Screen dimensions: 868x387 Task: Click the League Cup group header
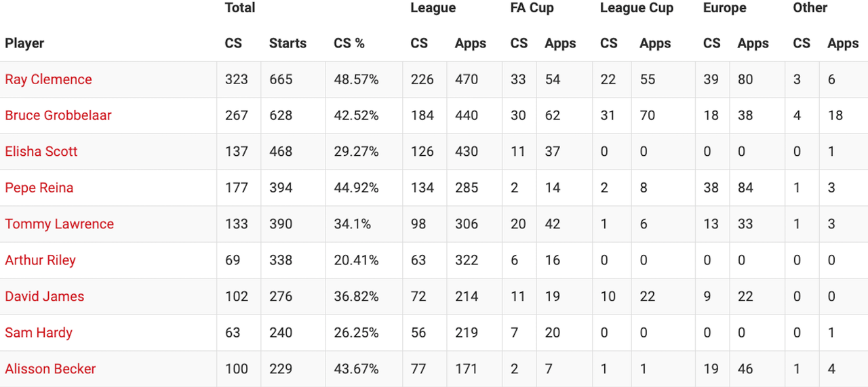coord(637,8)
